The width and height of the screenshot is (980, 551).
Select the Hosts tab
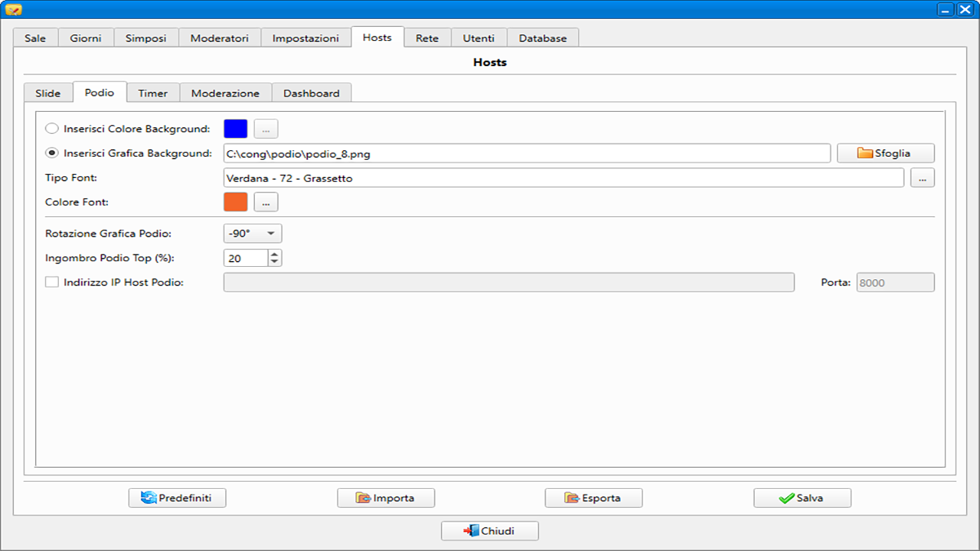click(x=377, y=38)
